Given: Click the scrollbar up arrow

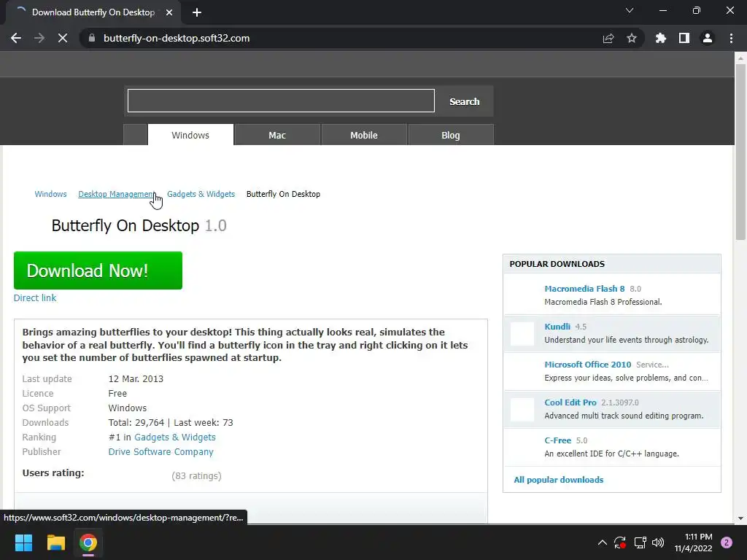Looking at the screenshot, I should [x=740, y=58].
